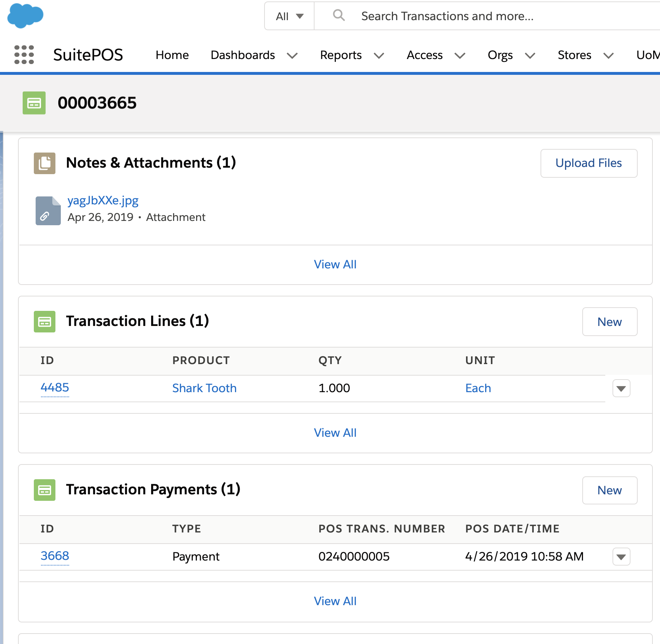The image size is (660, 644).
Task: Click View All under Transaction Payments
Action: click(335, 601)
